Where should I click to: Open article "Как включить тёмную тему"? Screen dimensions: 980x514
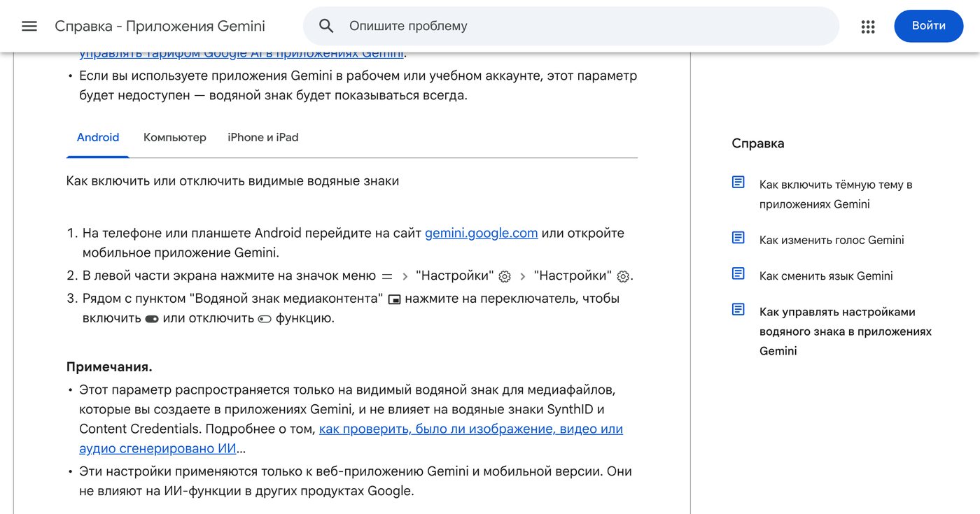tap(836, 194)
